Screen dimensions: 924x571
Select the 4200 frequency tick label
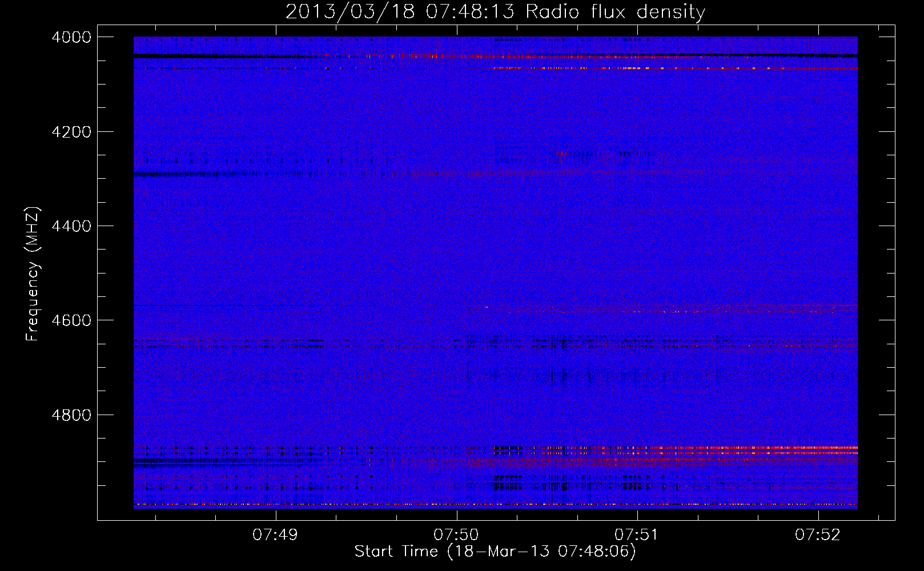(x=71, y=132)
